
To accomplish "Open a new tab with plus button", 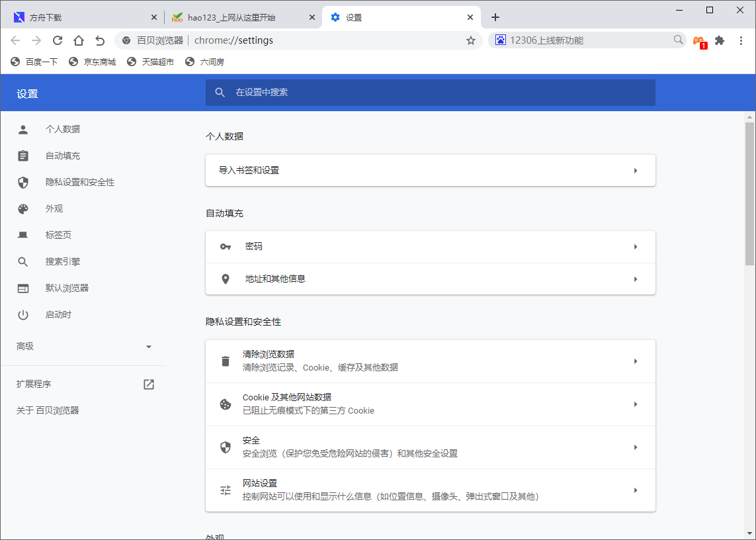I will 495,17.
